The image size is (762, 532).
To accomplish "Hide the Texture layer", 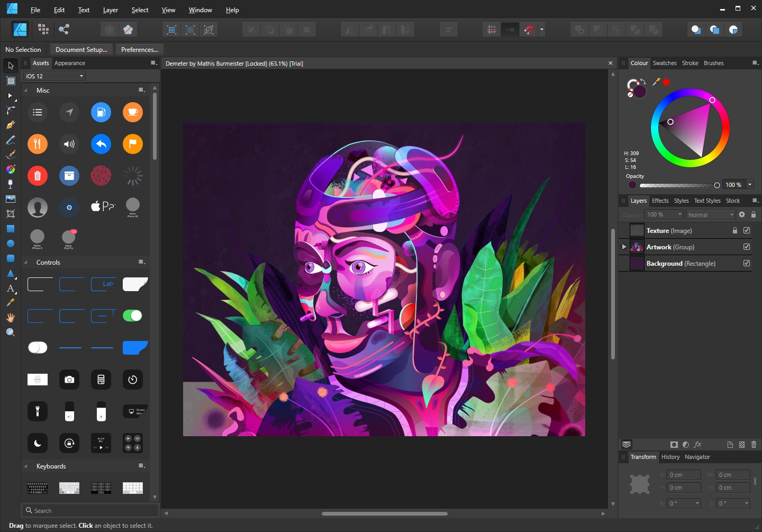I will pos(747,230).
